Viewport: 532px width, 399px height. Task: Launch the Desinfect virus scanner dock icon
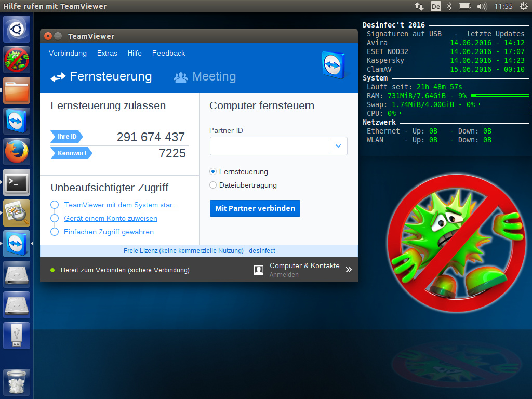tap(17, 60)
